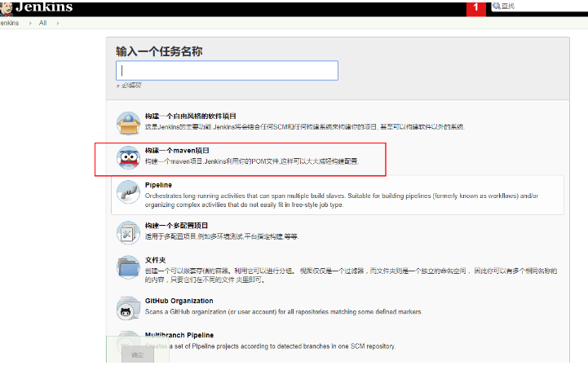Choose the 构建一个maven项目 title
The width and height of the screenshot is (588, 370).
(x=177, y=151)
